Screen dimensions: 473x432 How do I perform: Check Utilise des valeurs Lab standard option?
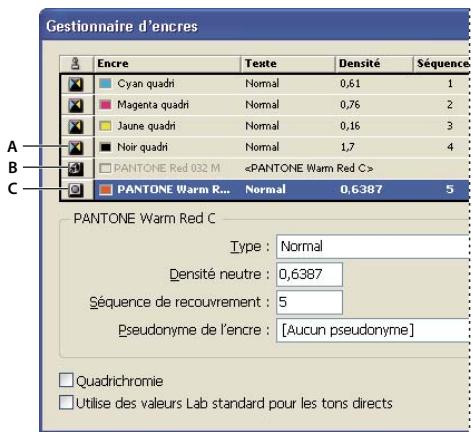tap(66, 402)
